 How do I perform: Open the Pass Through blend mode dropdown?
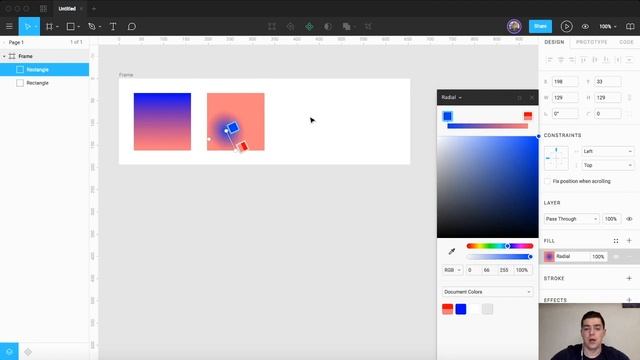(x=571, y=219)
